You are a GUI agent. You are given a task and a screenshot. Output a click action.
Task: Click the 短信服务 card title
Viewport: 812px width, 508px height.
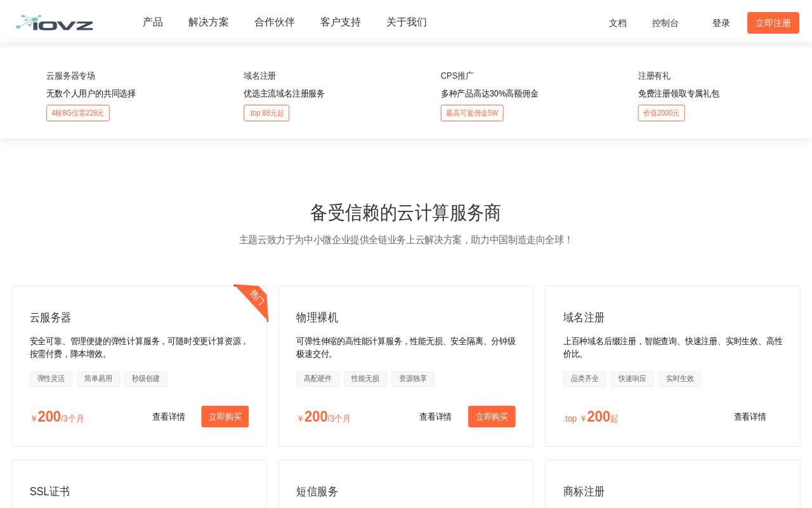(x=317, y=491)
